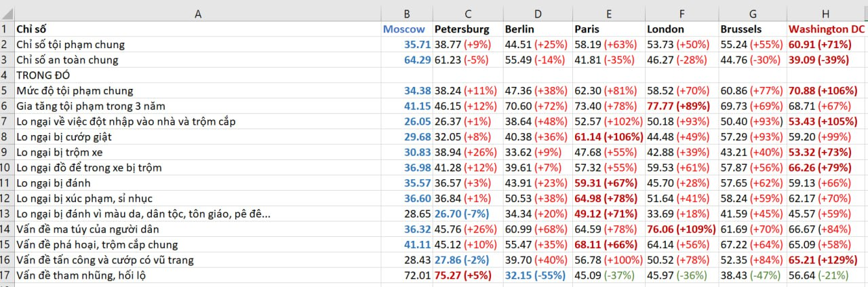Select the Moscow header cell
This screenshot has height=287, width=868.
(x=405, y=29)
